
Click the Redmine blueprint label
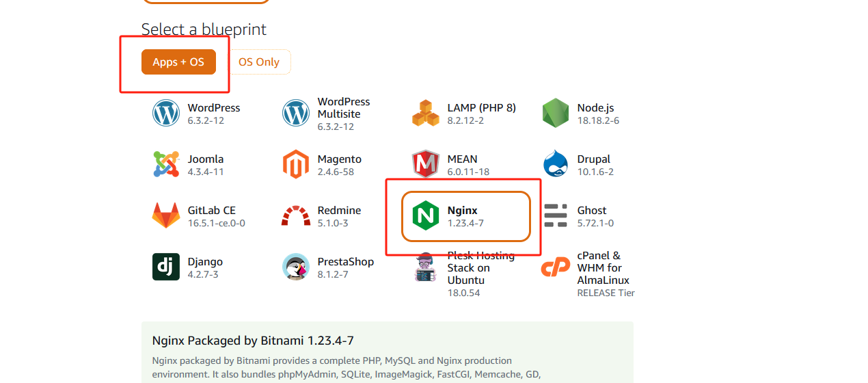(340, 210)
